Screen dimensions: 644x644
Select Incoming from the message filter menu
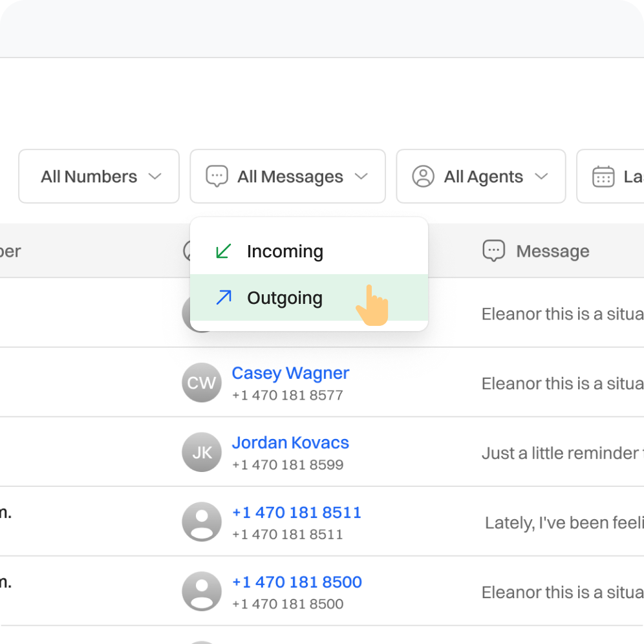[x=284, y=252]
